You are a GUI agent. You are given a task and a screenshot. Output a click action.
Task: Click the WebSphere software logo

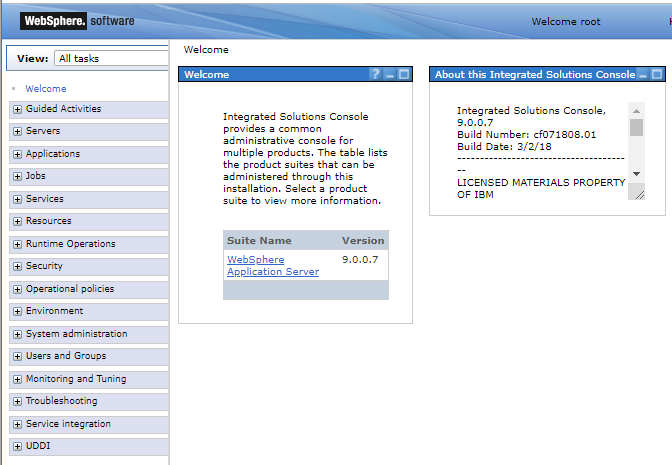[x=77, y=21]
